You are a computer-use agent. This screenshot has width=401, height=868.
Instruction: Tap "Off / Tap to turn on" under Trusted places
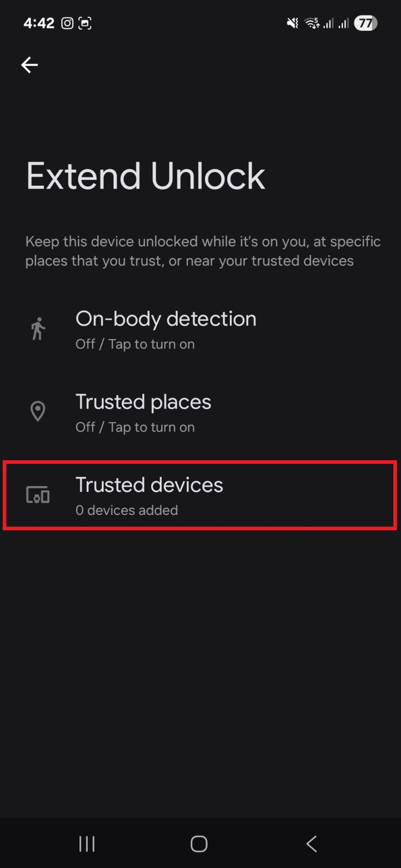tap(135, 427)
